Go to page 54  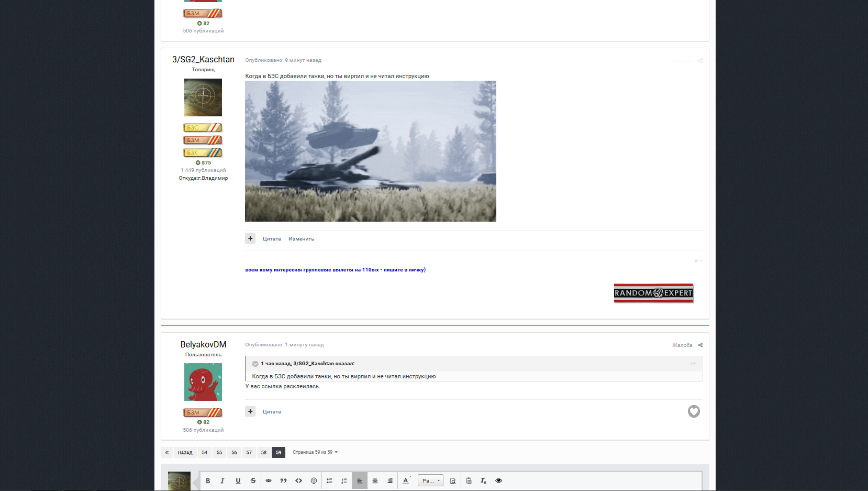click(205, 452)
